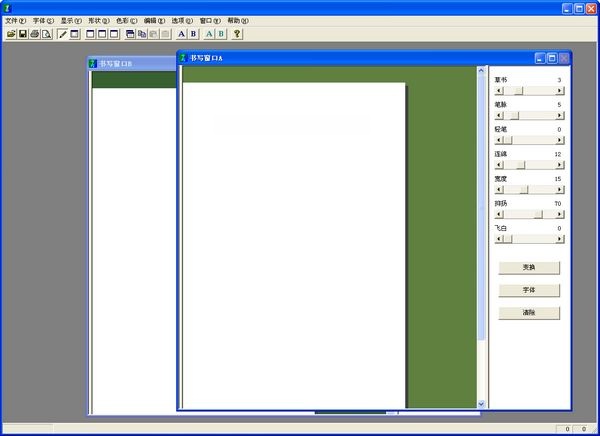Open the 文件 menu
This screenshot has height=436, width=600.
tap(15, 21)
